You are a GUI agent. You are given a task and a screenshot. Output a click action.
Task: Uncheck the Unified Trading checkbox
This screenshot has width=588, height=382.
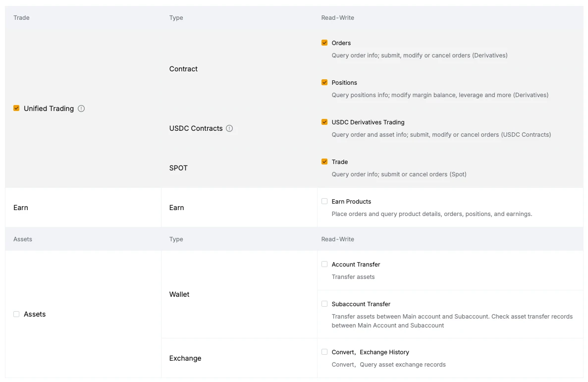16,108
